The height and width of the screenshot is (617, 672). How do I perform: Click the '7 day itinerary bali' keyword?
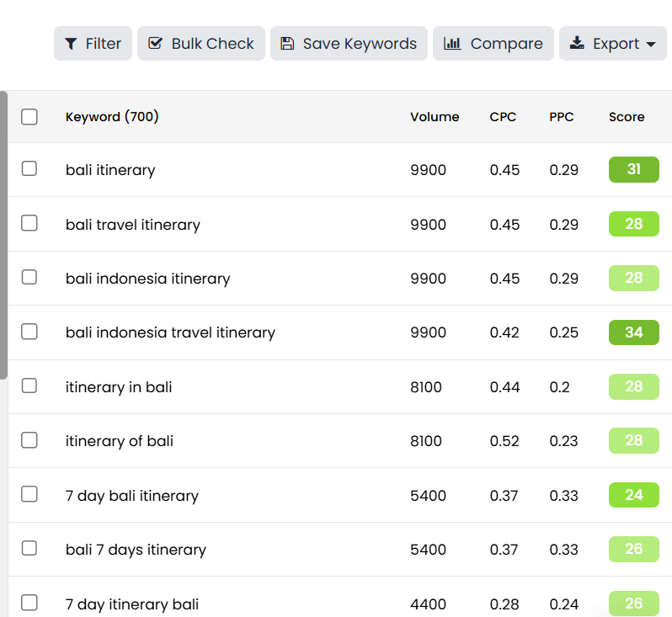(x=132, y=604)
